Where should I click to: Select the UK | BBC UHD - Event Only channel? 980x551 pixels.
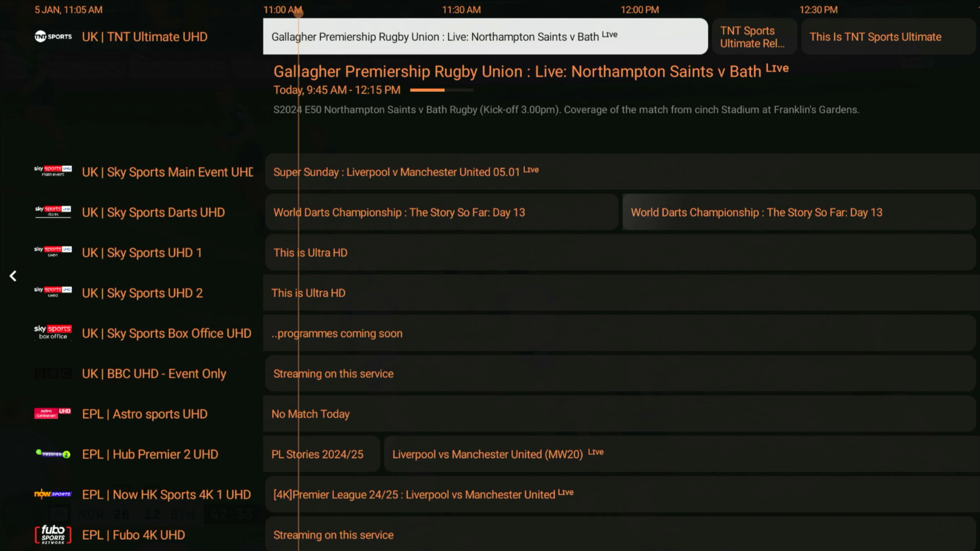click(154, 373)
